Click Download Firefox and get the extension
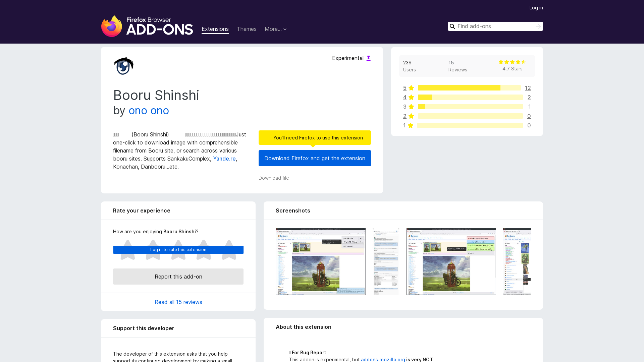This screenshot has width=644, height=362. click(x=315, y=158)
